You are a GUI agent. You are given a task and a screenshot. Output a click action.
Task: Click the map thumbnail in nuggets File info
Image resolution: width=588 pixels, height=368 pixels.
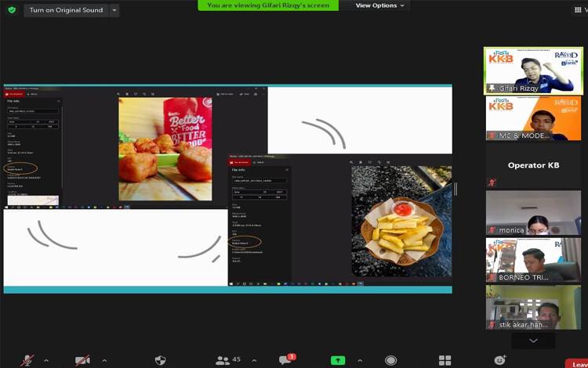coord(33,200)
